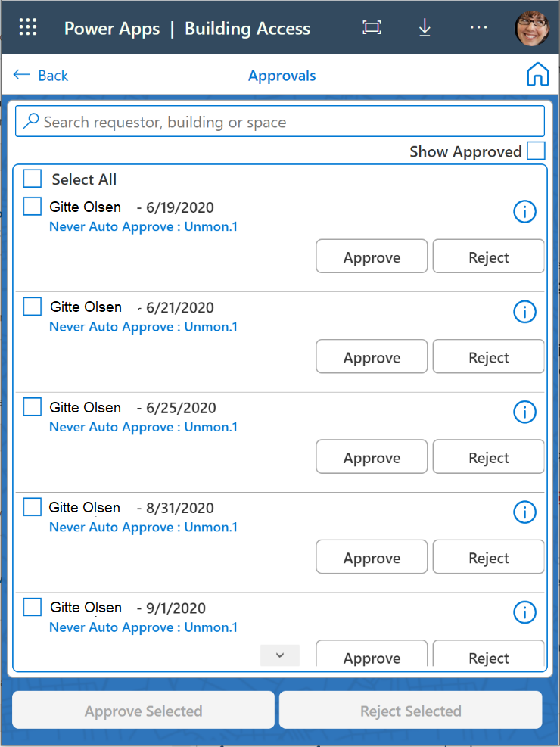This screenshot has height=747, width=560.
Task: Click the Approvals page title
Action: [282, 75]
